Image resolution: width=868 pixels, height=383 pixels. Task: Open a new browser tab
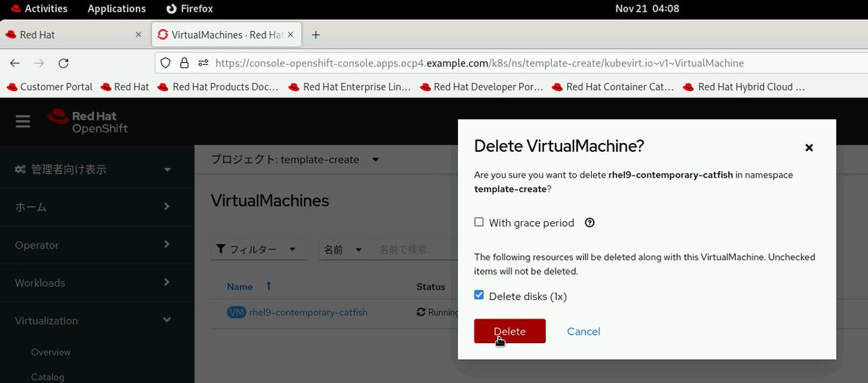pos(315,35)
